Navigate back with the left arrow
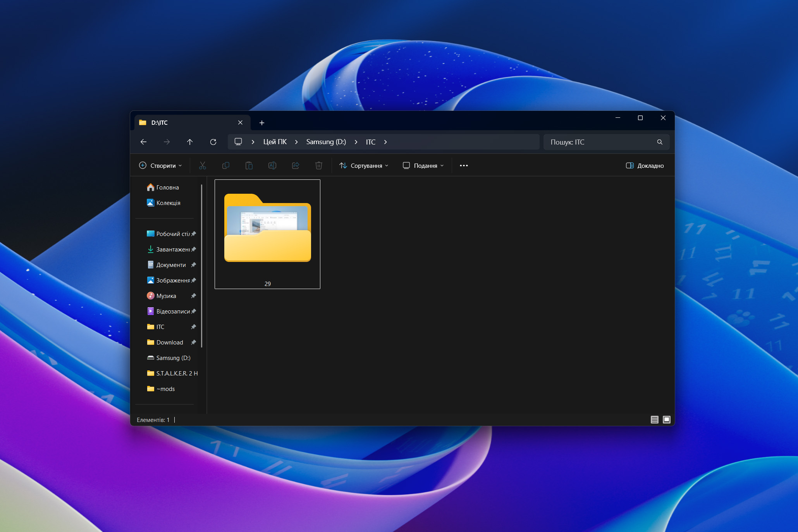 click(x=143, y=142)
